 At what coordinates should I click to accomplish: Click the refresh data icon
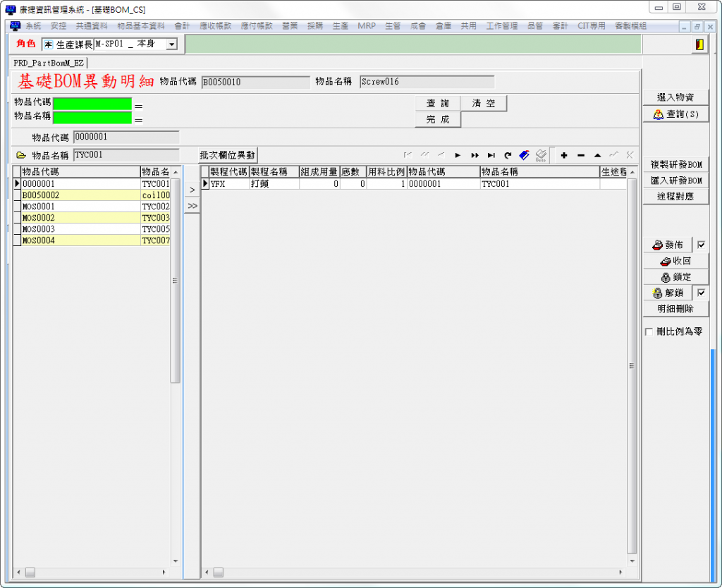coord(508,155)
